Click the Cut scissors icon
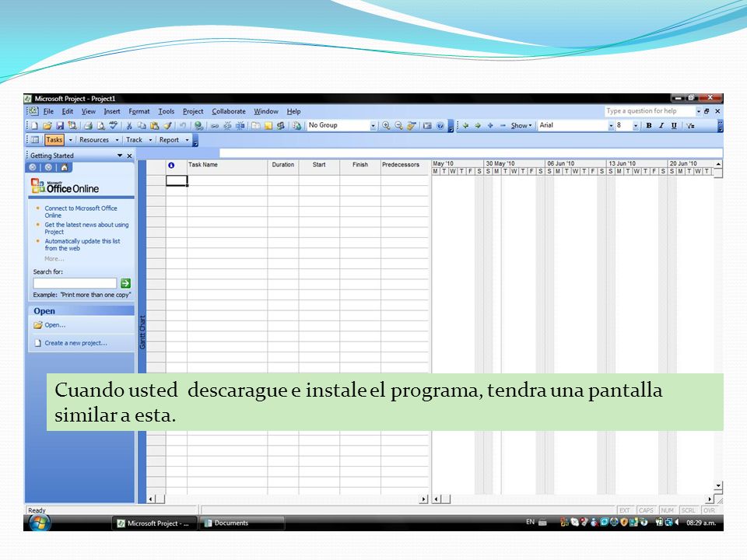This screenshot has width=747, height=560. tap(129, 126)
